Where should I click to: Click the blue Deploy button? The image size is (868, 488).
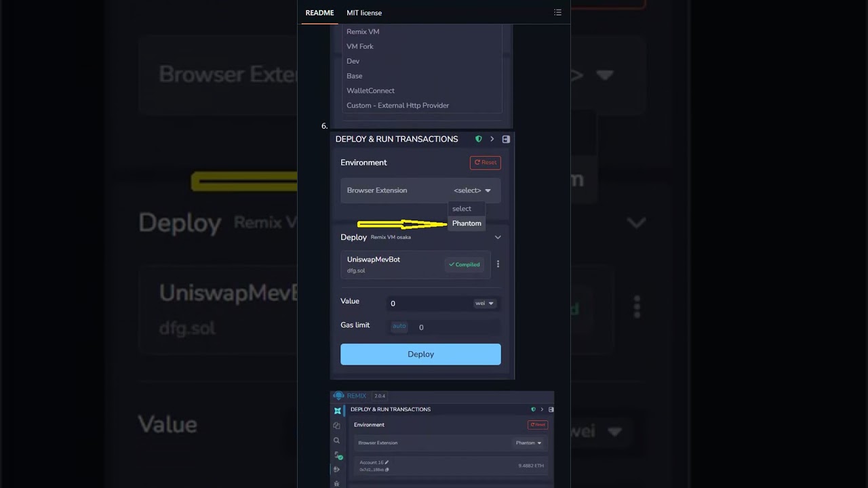420,354
